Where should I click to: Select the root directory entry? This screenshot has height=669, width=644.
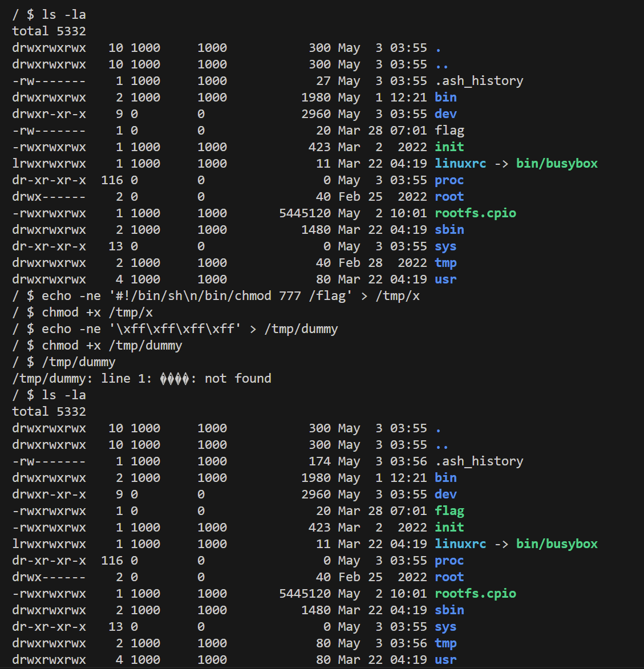point(449,196)
